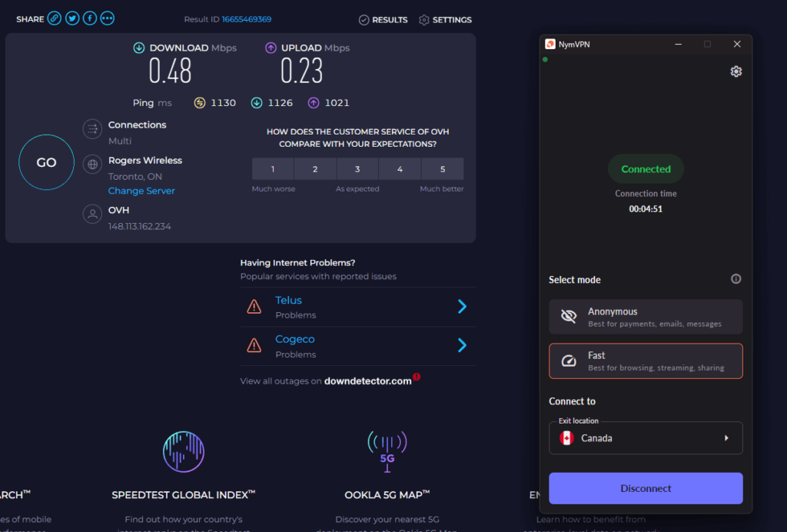Click the Speedtest Global Index globe icon
Viewport: 787px width, 532px height.
click(x=183, y=451)
